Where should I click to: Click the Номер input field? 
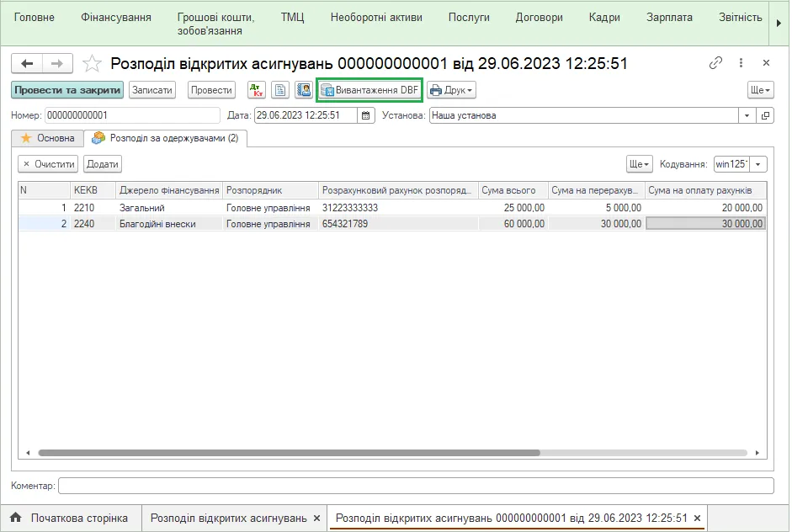click(x=132, y=115)
